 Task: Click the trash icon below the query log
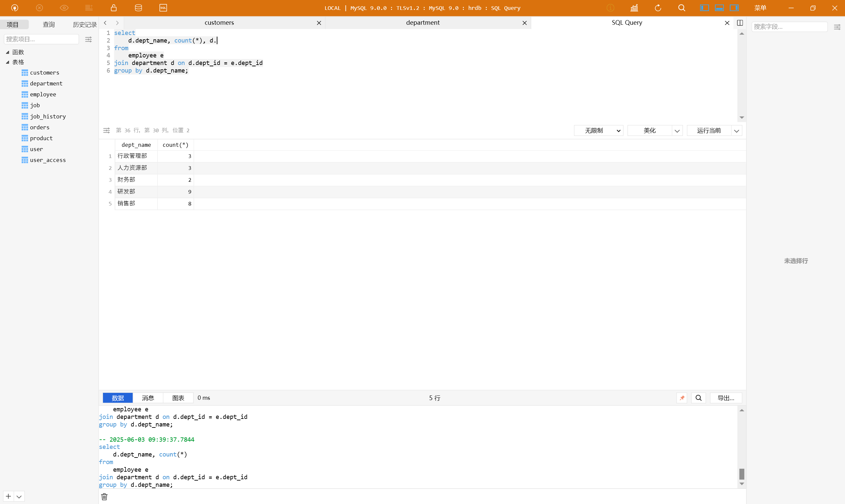104,496
